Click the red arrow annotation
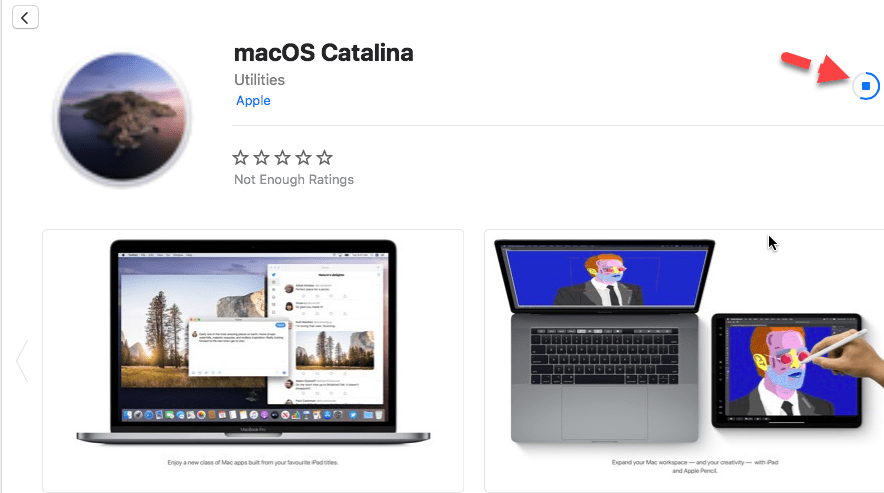884x493 pixels. click(x=815, y=67)
